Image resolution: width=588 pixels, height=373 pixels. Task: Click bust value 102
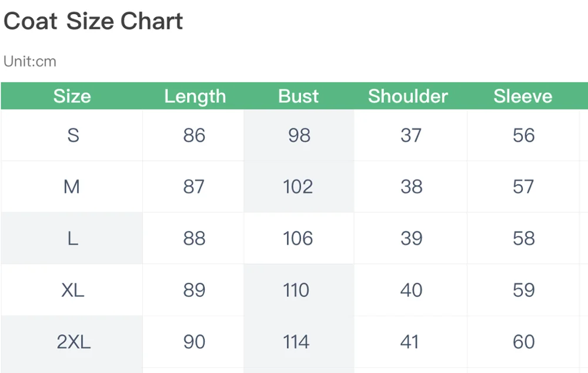tap(298, 187)
